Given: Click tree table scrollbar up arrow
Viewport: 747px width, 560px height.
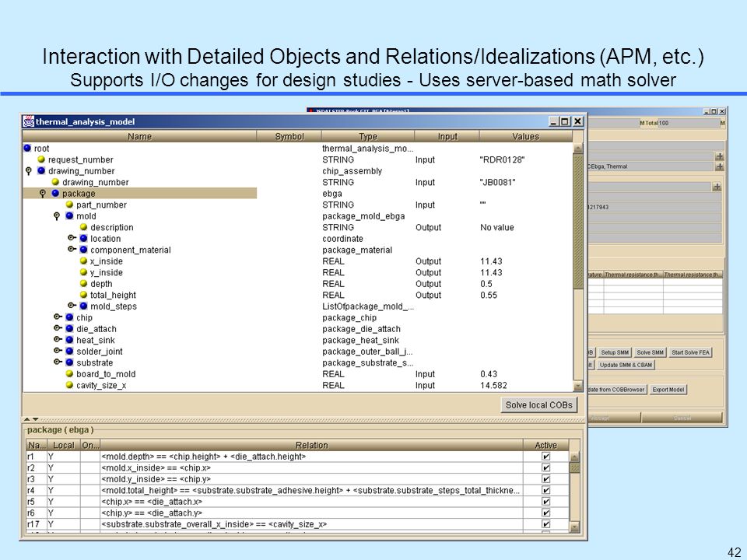Looking at the screenshot, I should coord(578,148).
